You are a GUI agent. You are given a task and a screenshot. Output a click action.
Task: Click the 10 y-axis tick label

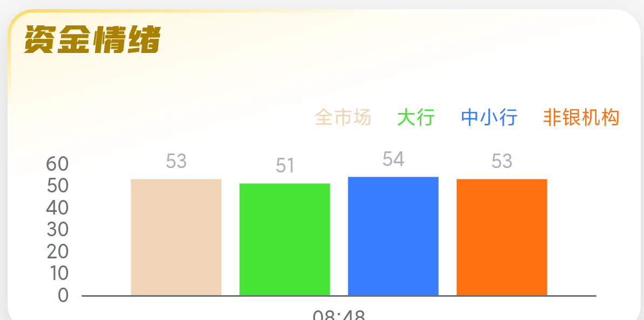coord(58,273)
